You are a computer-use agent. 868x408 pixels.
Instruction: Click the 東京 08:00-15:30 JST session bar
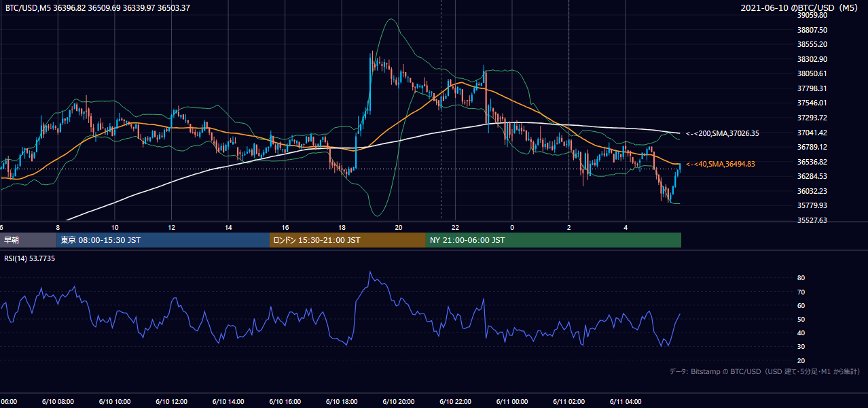pyautogui.click(x=163, y=240)
